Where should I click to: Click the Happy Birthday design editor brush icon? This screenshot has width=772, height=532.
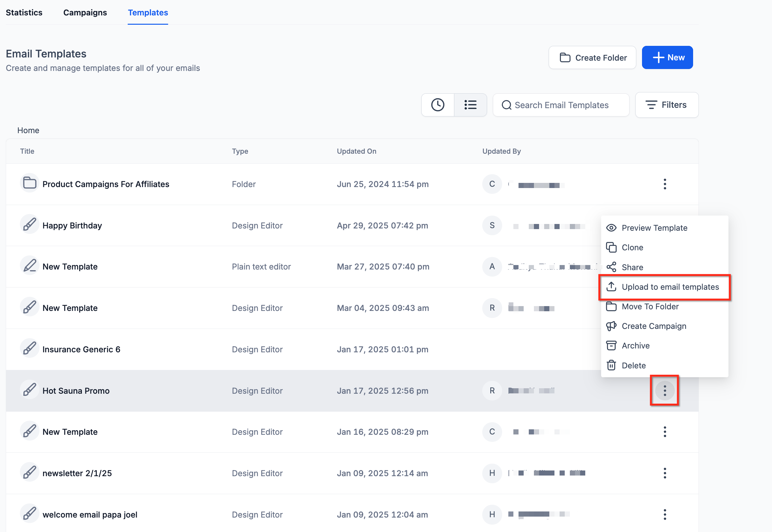click(30, 225)
